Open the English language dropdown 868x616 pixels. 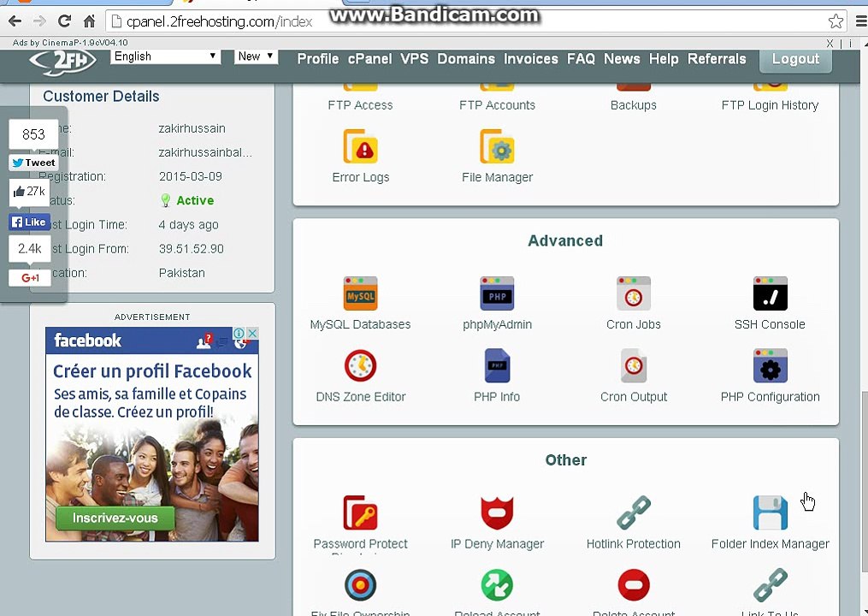(165, 56)
